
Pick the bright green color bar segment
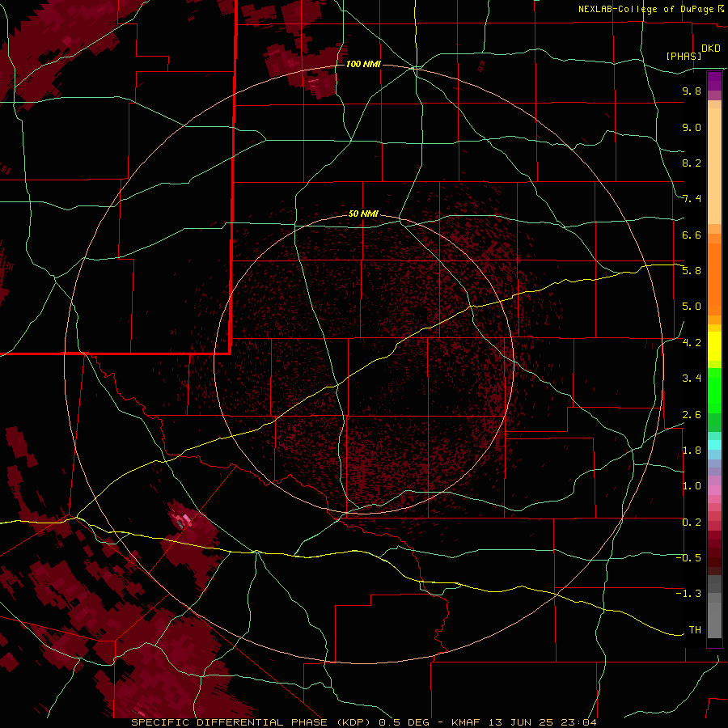(714, 391)
